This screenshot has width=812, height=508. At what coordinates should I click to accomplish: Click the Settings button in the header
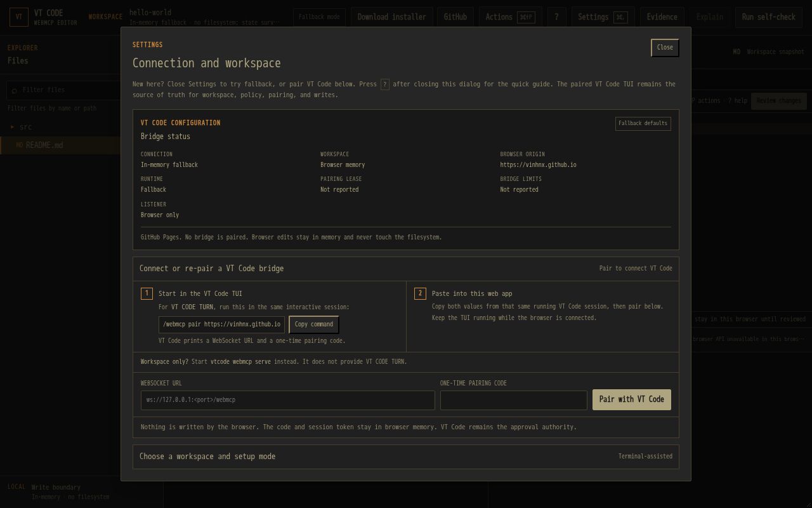[603, 17]
